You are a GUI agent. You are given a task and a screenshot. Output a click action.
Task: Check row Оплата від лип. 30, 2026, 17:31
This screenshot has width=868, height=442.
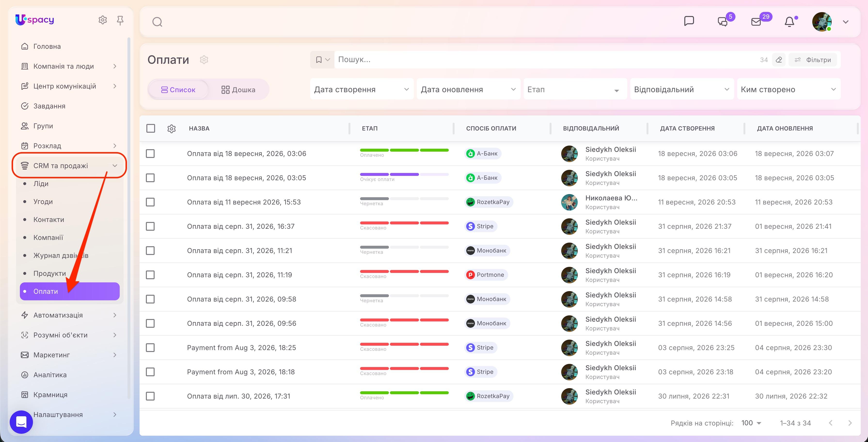pyautogui.click(x=150, y=396)
